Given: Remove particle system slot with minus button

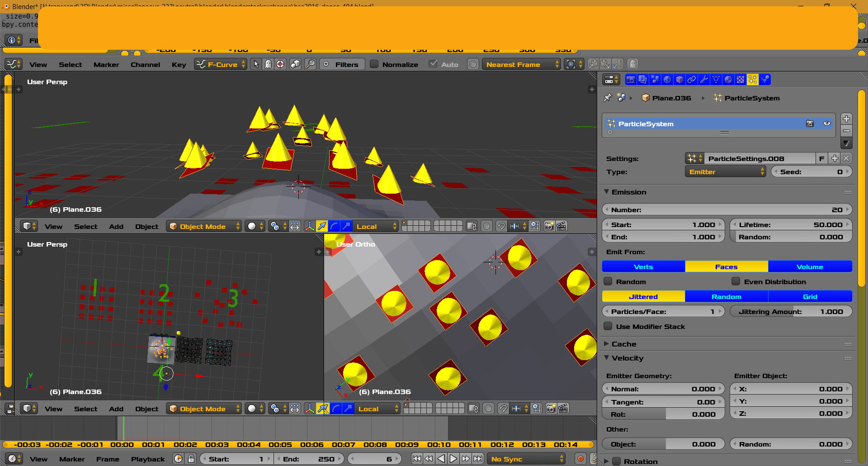Looking at the screenshot, I should click(846, 131).
